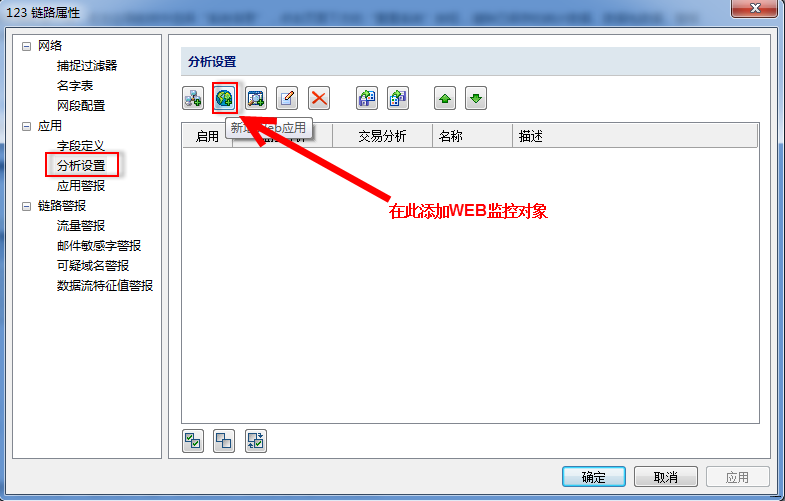The width and height of the screenshot is (785, 501).
Task: Click the edit application pencil icon
Action: pyautogui.click(x=287, y=98)
